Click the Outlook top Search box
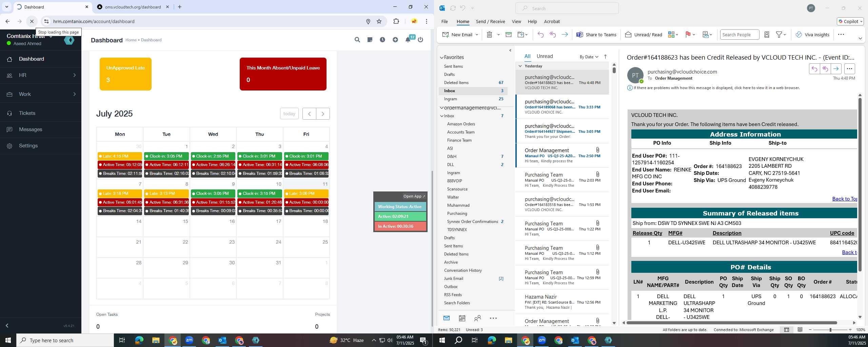The height and width of the screenshot is (347, 868). point(567,8)
